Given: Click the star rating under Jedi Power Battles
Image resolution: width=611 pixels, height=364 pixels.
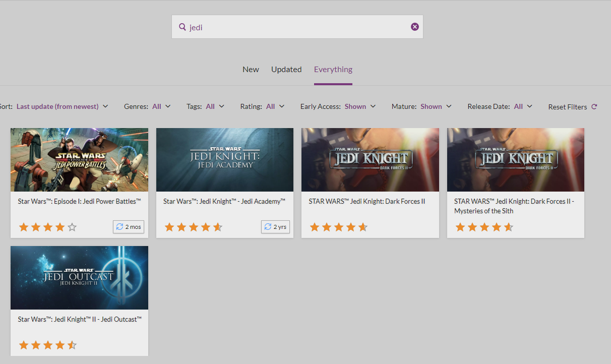Looking at the screenshot, I should 48,227.
